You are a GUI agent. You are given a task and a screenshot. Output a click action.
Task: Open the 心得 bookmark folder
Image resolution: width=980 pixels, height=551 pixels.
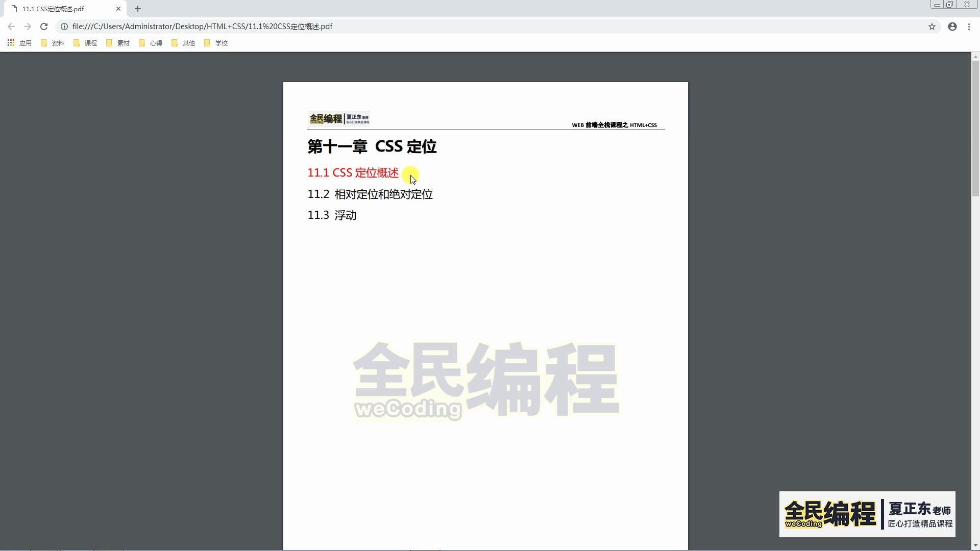(151, 43)
